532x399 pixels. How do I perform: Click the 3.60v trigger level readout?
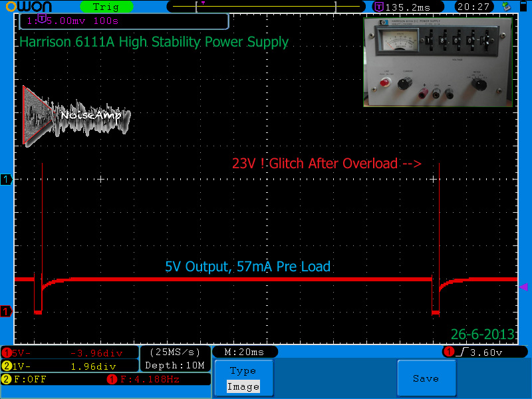486,352
